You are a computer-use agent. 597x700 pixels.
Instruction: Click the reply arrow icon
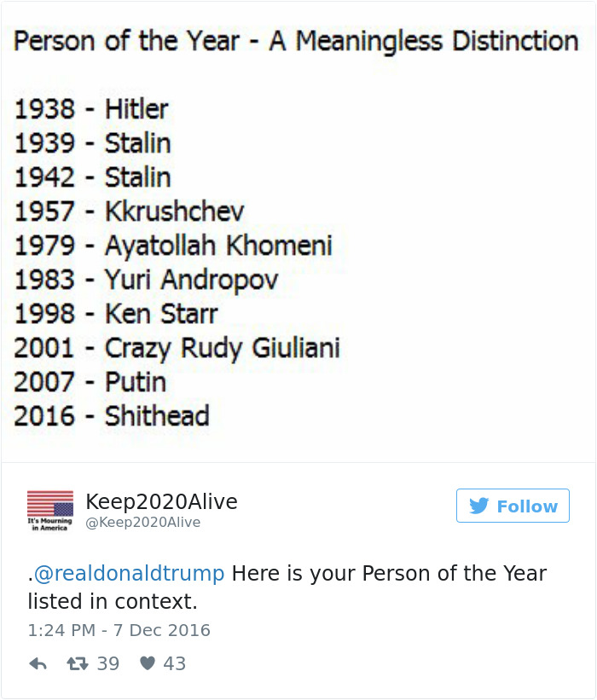pyautogui.click(x=37, y=663)
